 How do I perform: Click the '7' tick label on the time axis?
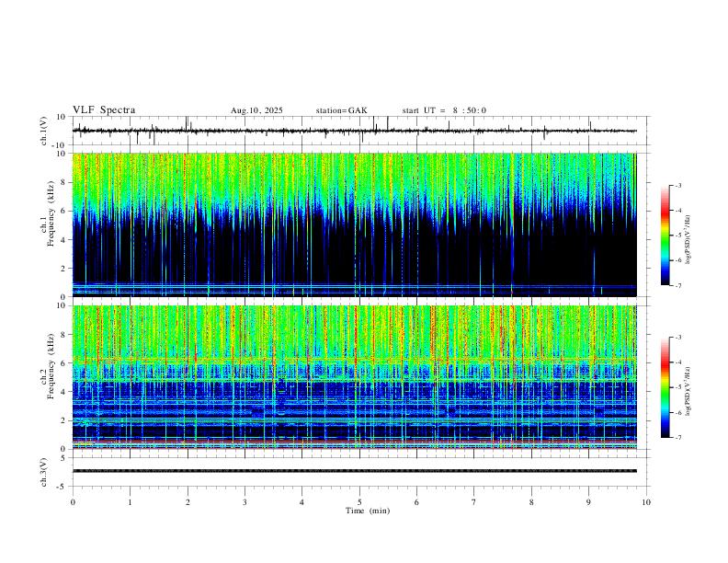coord(474,502)
